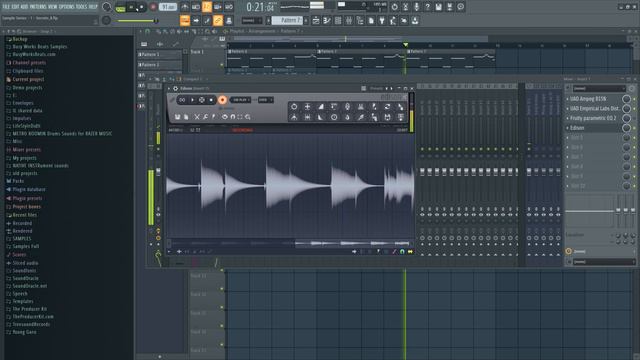Viewport: 640px width, 360px height.
Task: Click the Edison blur/water-drop tool icon
Action: tap(347, 117)
